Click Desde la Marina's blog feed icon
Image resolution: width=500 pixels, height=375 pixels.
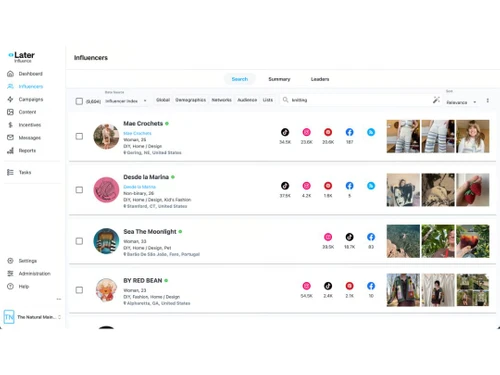coord(371,186)
